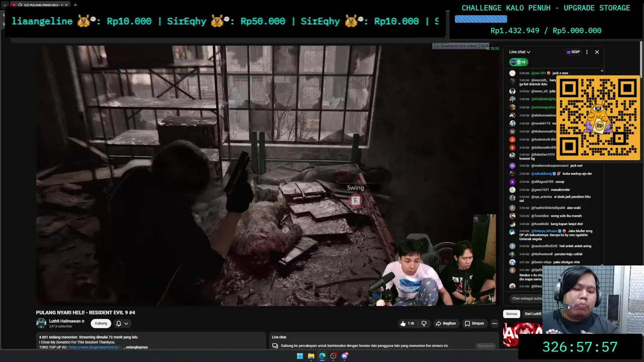Click the video title PULANG NYARI HELI
This screenshot has height=362, width=644.
click(x=86, y=312)
